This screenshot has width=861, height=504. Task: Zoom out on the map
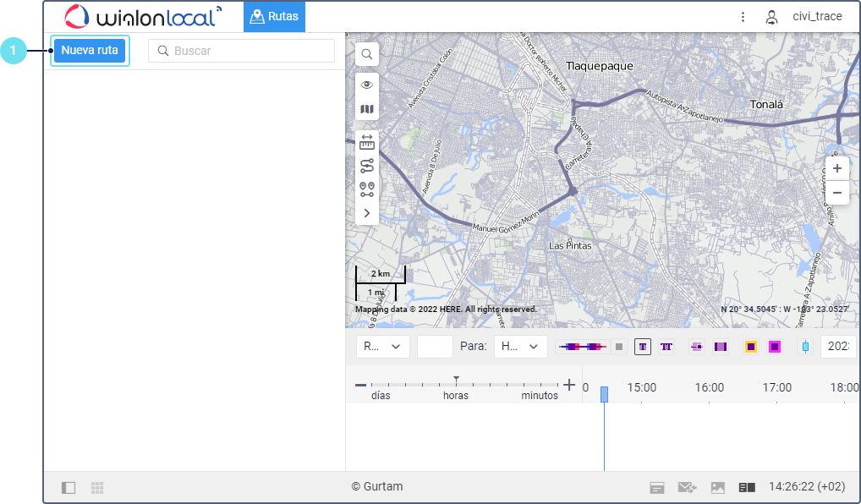pos(836,193)
